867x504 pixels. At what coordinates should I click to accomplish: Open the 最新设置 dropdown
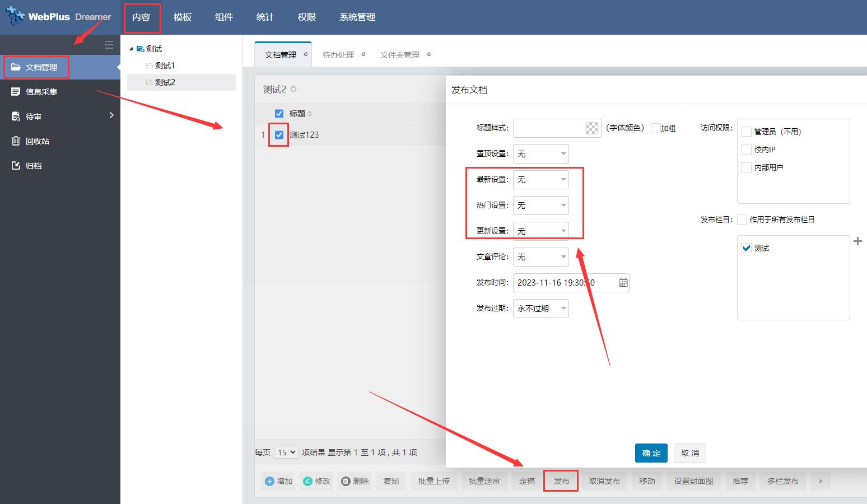pyautogui.click(x=541, y=180)
